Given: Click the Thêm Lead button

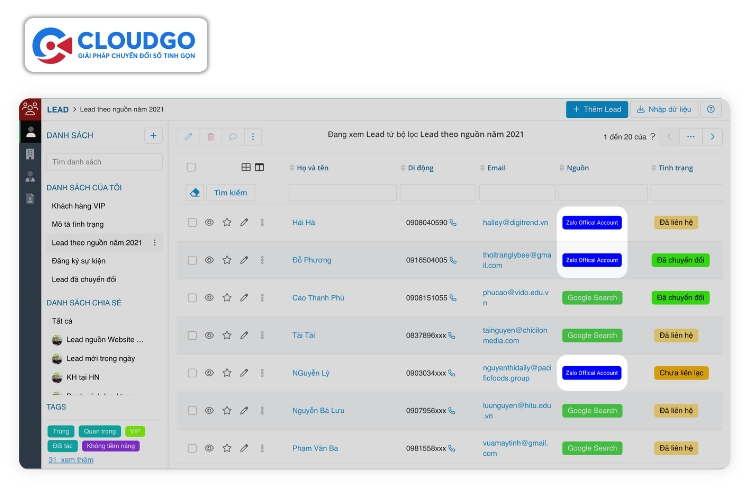Looking at the screenshot, I should pyautogui.click(x=596, y=109).
